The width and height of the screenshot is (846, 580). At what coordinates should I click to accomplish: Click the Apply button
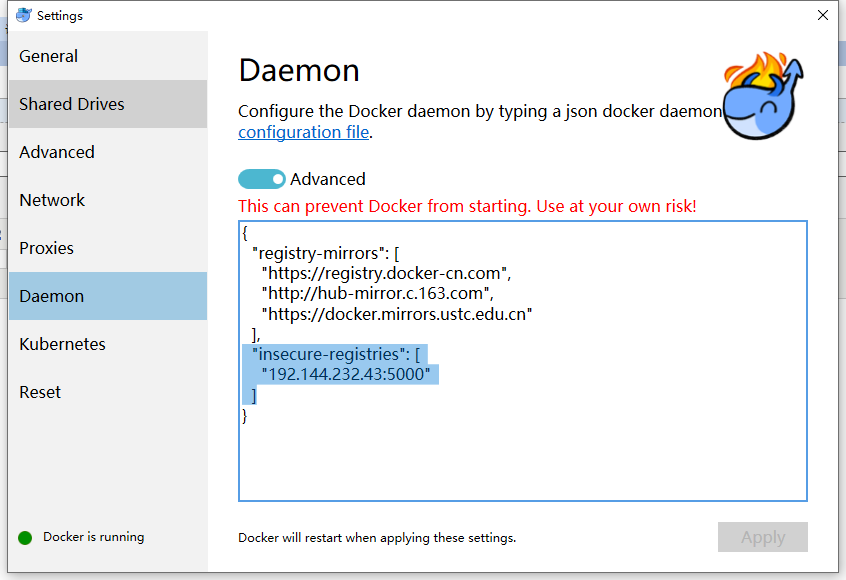(762, 537)
